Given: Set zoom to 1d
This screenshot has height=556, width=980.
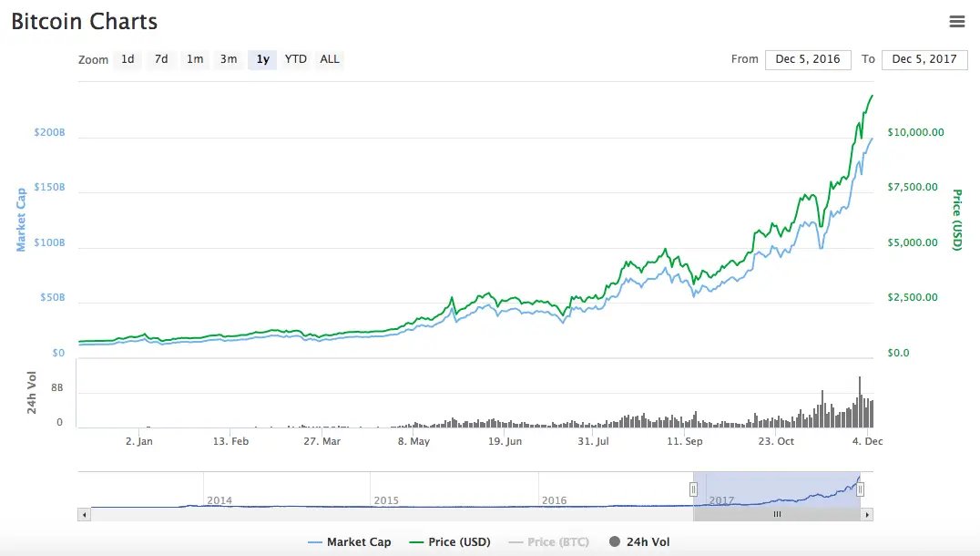Looking at the screenshot, I should click(x=128, y=59).
